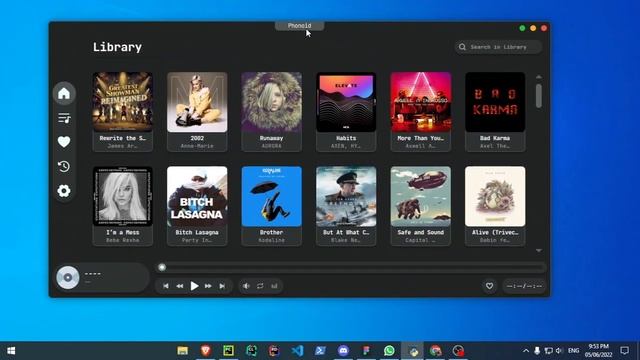Toggle the visualizer bars icon
Viewport: 640px width, 360px height.
(274, 286)
